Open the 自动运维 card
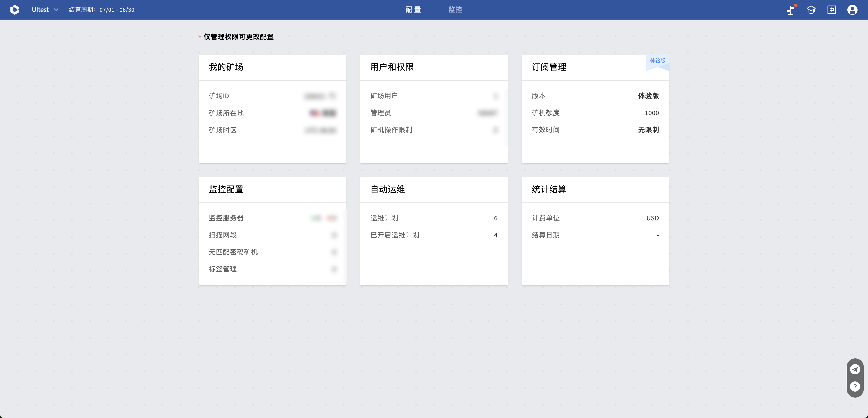The width and height of the screenshot is (868, 418). [434, 231]
